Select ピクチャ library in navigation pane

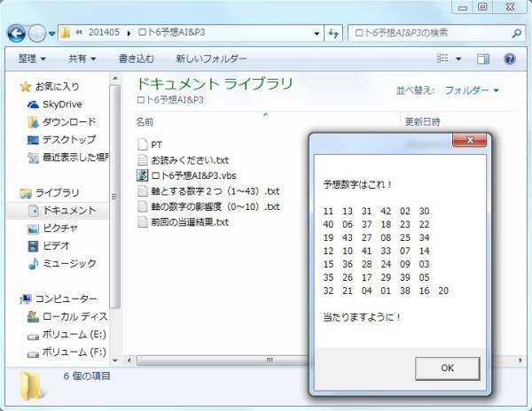[52, 229]
